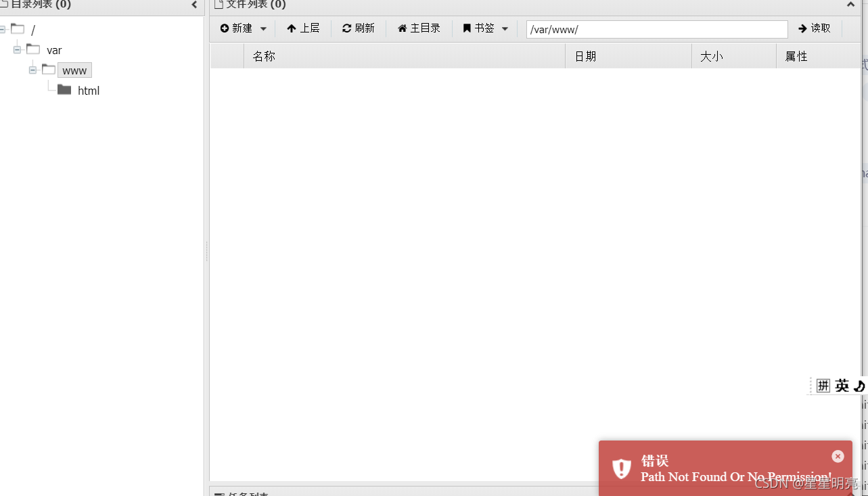868x496 pixels.
Task: Dismiss the Path Not Found error notification
Action: click(838, 455)
